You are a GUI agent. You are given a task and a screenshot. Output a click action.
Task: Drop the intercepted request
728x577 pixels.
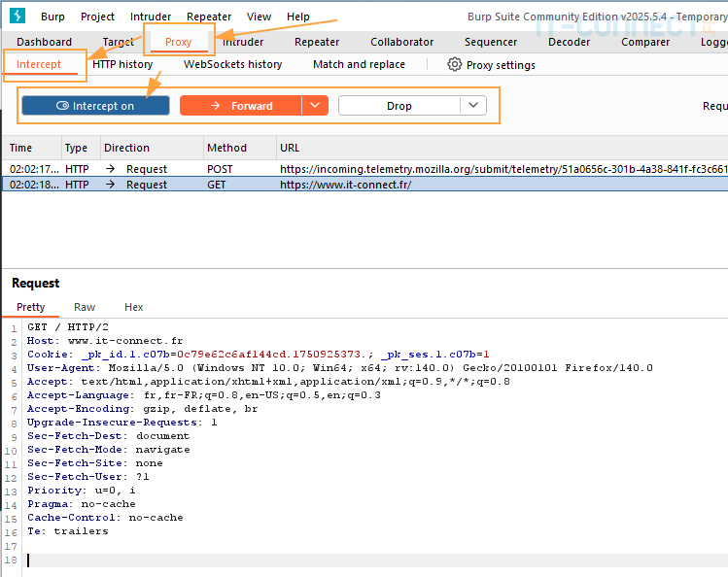point(399,106)
